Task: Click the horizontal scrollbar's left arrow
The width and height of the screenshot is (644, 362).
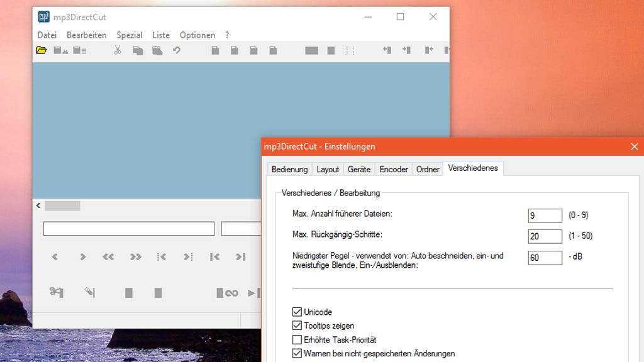Action: [x=38, y=206]
